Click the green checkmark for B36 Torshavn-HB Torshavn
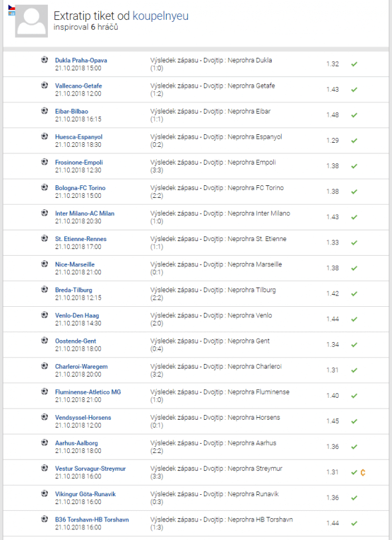This screenshot has height=540, width=392. coord(354,523)
